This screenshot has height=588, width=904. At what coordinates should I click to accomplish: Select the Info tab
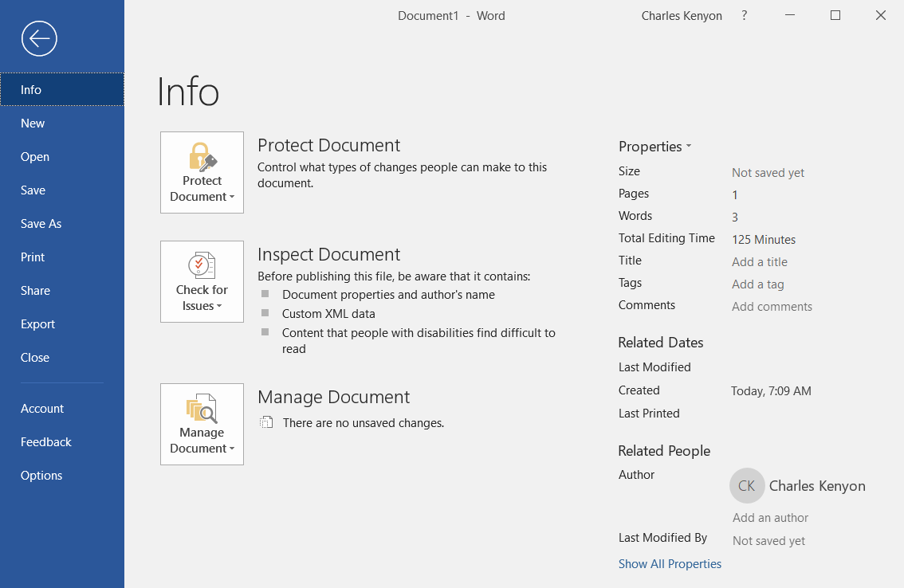click(62, 89)
